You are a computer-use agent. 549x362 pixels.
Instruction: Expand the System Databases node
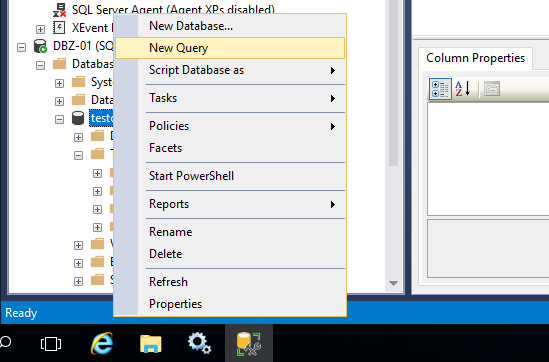coord(59,83)
